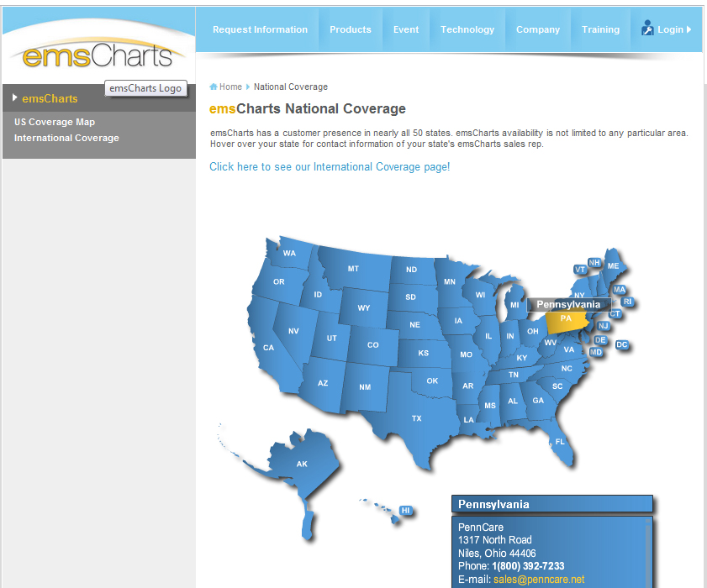Select Illinois (IL) on the map

[488, 336]
